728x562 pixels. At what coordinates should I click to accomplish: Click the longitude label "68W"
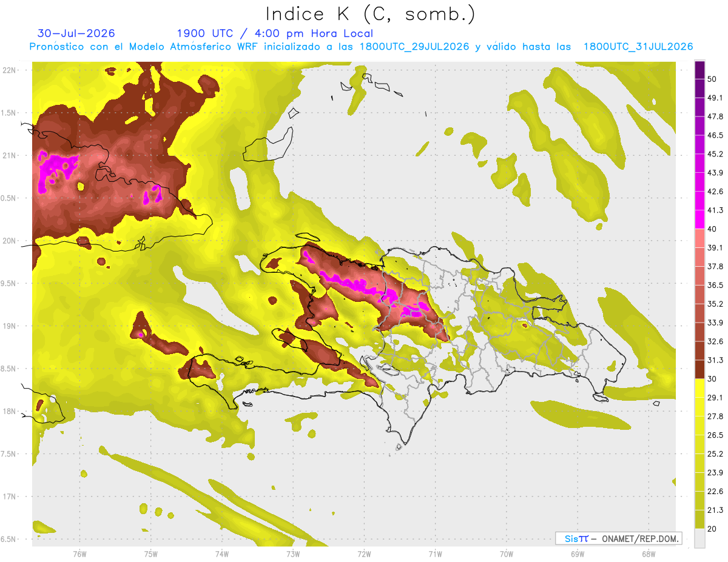[649, 554]
